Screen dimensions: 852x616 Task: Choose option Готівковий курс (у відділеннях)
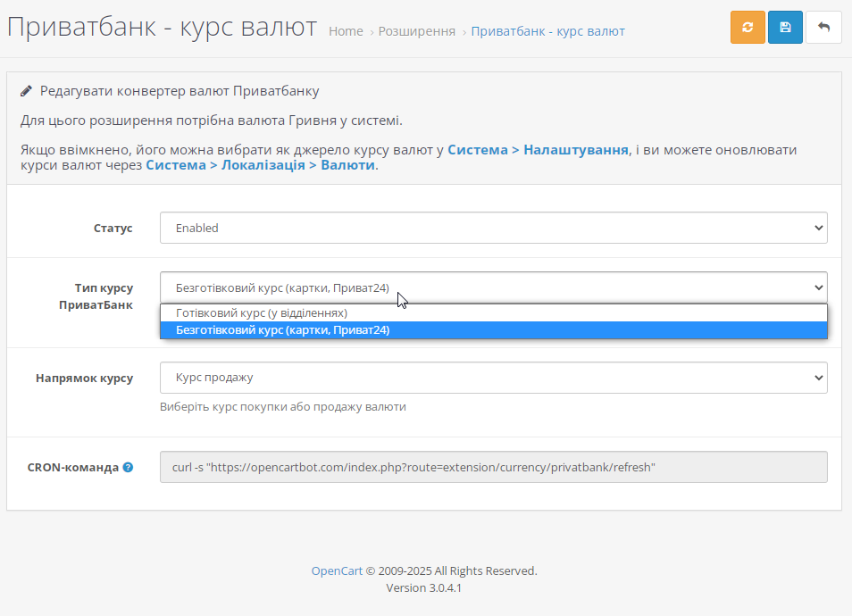click(493, 313)
